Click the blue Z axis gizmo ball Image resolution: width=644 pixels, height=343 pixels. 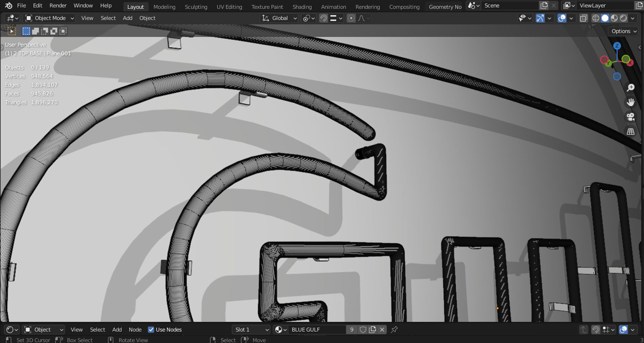pos(617,46)
